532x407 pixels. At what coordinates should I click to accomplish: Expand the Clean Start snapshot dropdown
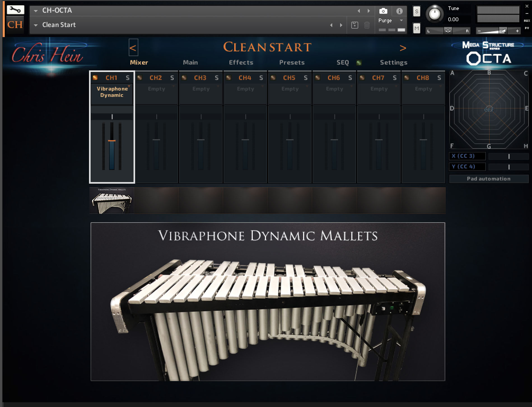point(36,25)
